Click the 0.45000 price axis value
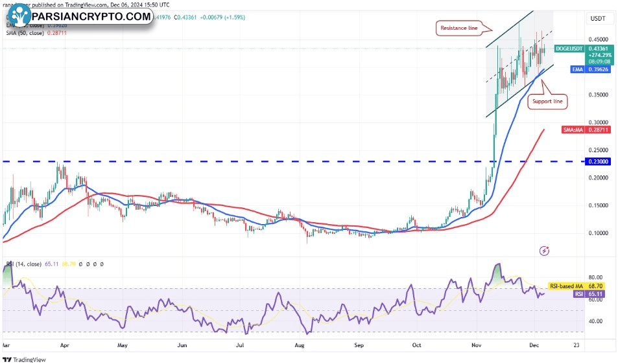 (x=599, y=40)
